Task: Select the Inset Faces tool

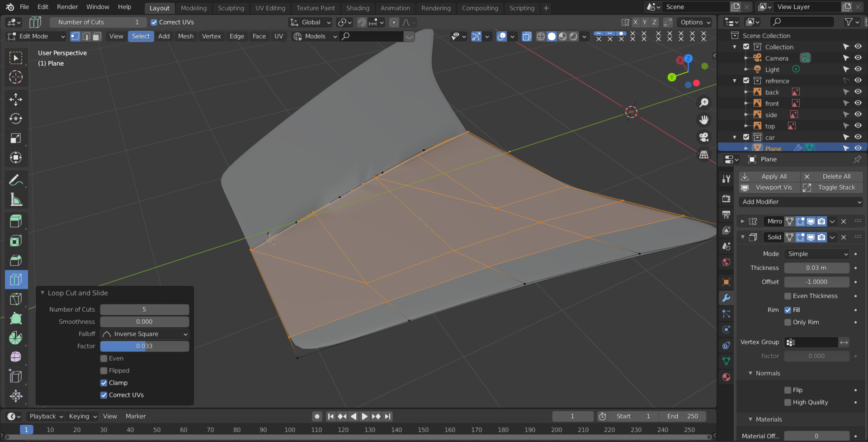Action: tap(16, 241)
